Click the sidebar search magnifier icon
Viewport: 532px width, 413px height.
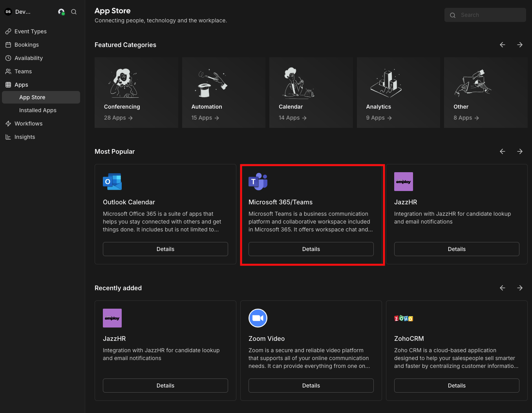[74, 12]
